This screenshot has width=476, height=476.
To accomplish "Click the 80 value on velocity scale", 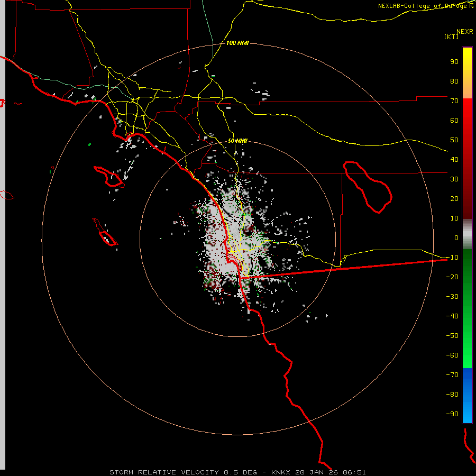I will coord(454,81).
